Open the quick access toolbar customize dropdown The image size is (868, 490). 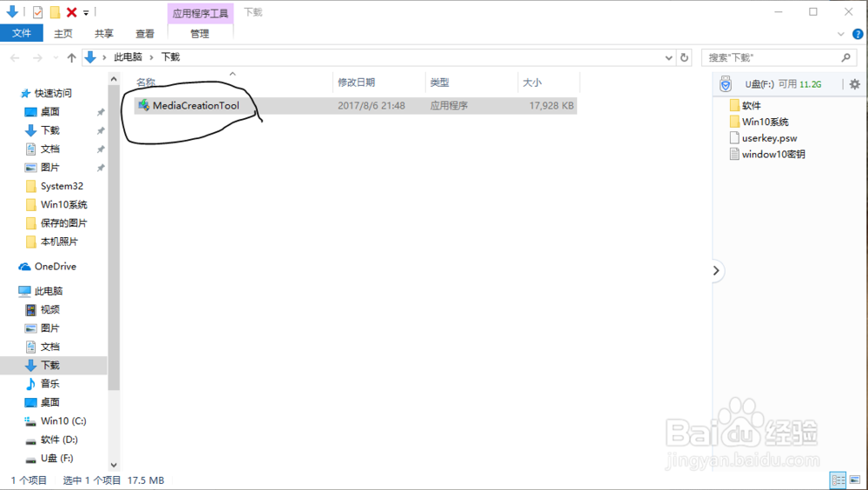tap(86, 13)
